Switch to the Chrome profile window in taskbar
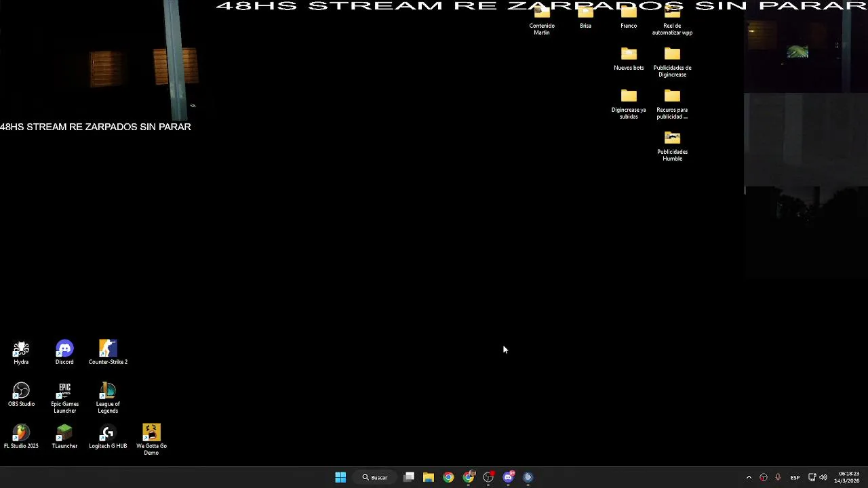This screenshot has width=868, height=488. (x=469, y=477)
